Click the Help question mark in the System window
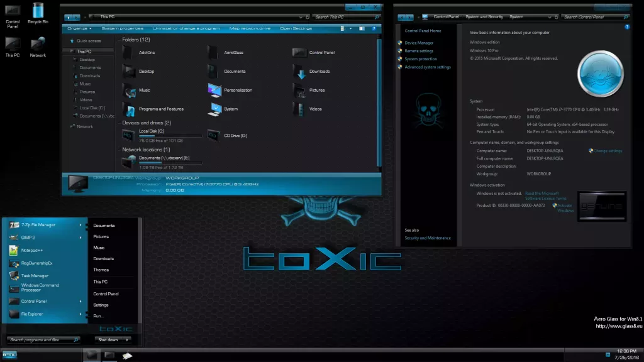644x362 pixels. pyautogui.click(x=626, y=26)
